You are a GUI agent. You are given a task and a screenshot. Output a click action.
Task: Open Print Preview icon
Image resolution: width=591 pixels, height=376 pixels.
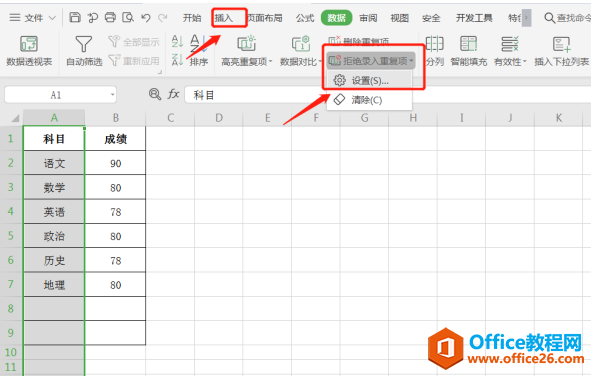point(128,17)
